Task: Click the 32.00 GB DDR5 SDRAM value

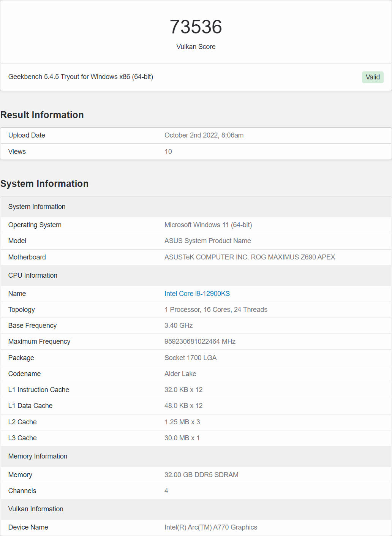Action: (x=201, y=475)
